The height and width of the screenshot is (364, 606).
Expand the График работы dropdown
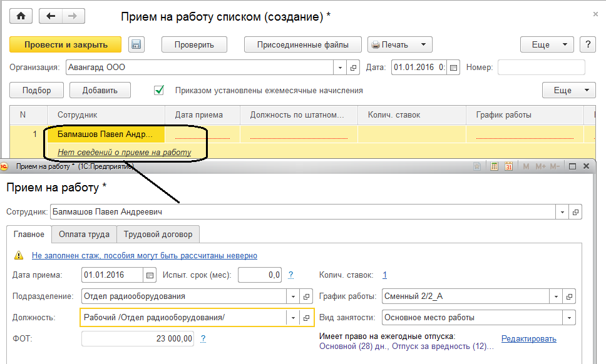click(x=555, y=296)
